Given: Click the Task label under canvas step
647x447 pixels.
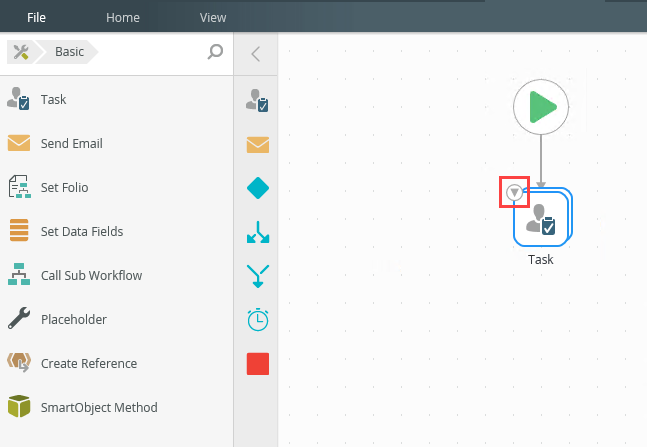Looking at the screenshot, I should tap(541, 260).
